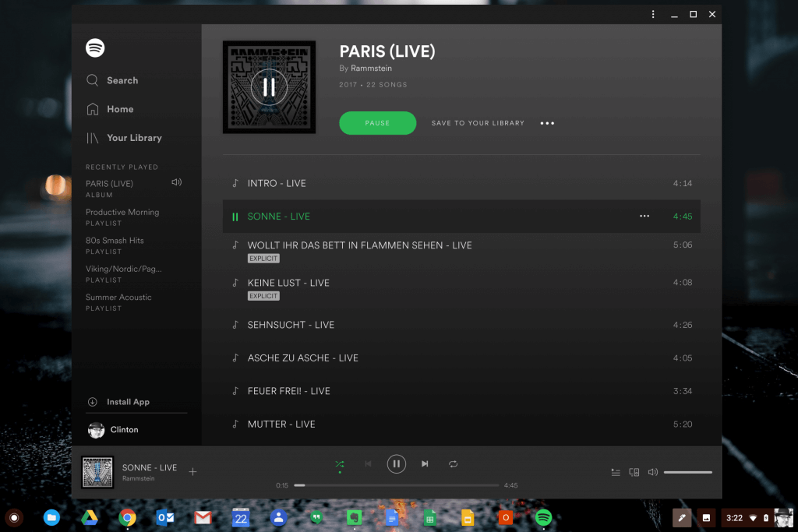The height and width of the screenshot is (532, 798).
Task: Open Hangouts from the shelf
Action: click(316, 518)
